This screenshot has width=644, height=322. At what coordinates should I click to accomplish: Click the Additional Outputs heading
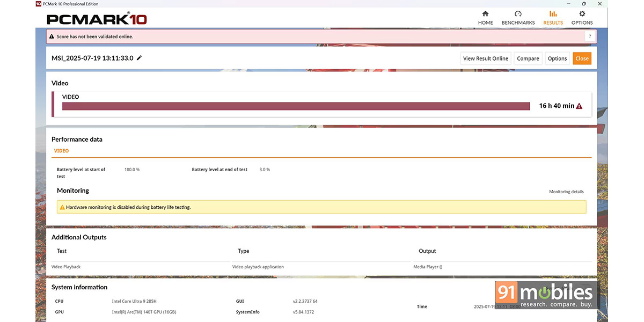tap(79, 237)
